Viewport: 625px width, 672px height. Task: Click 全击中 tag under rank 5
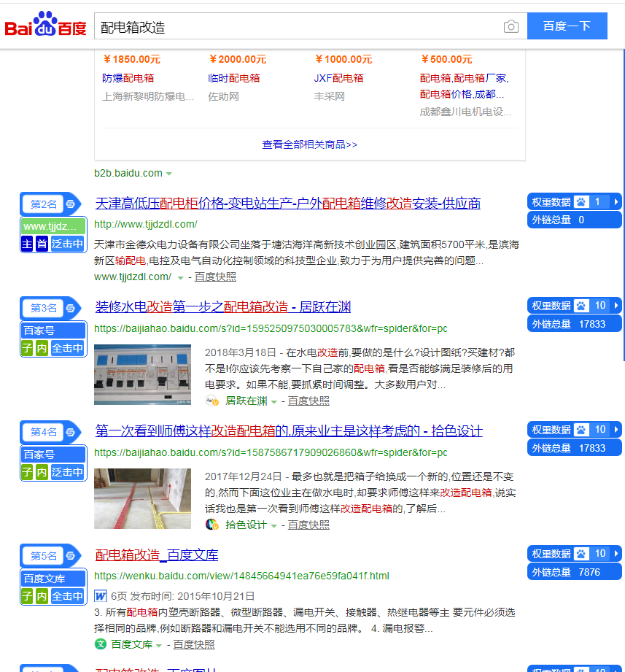(67, 596)
